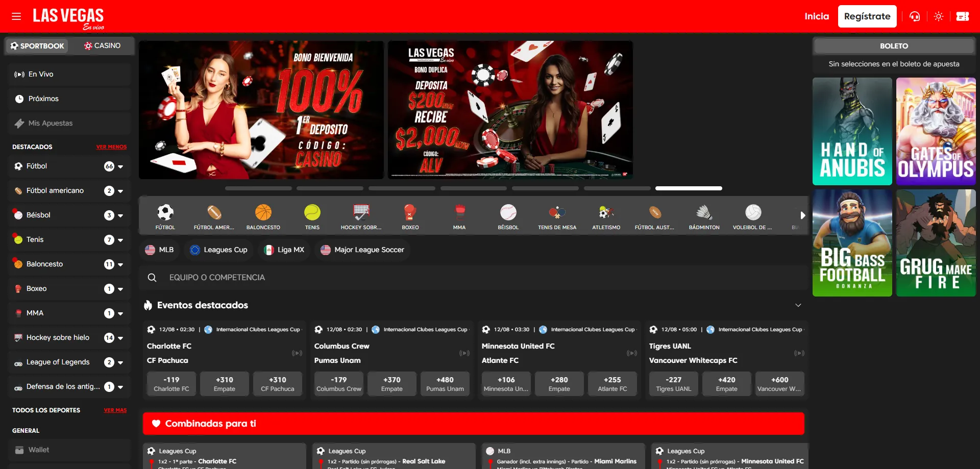Jump to last banner slide indicator

tap(689, 188)
